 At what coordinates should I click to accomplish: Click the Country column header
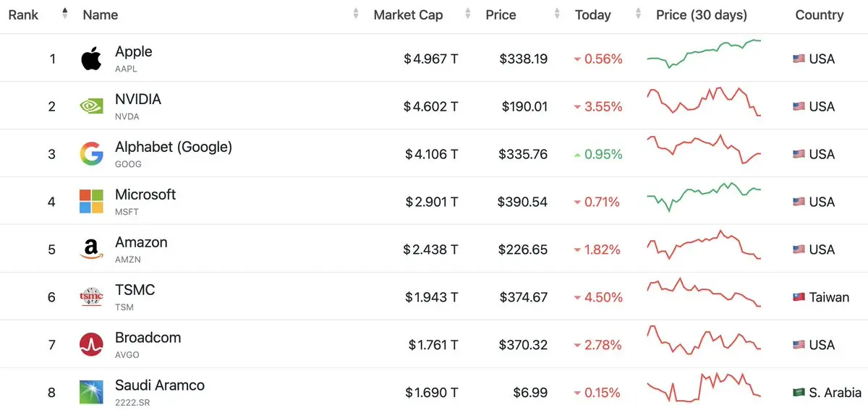[820, 14]
